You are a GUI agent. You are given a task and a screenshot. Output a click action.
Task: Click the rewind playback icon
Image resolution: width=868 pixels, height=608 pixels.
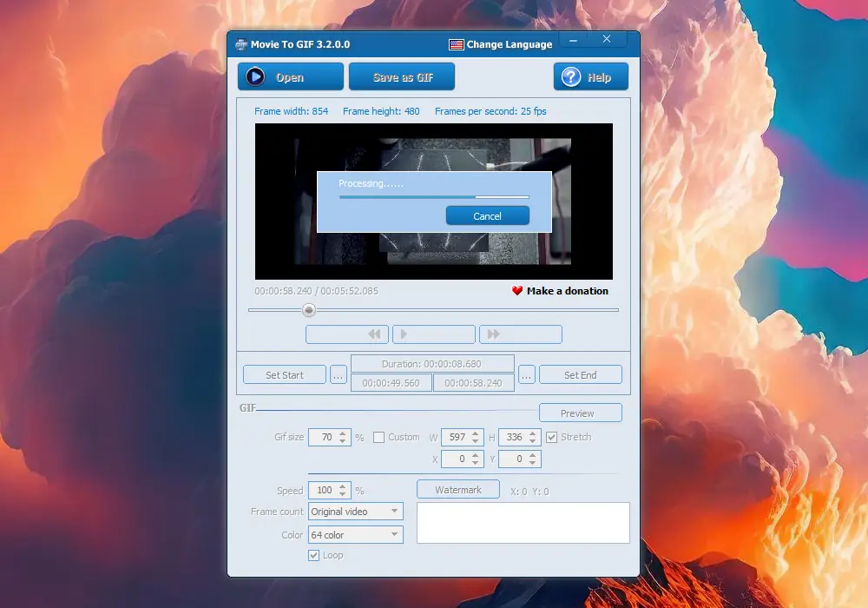[x=374, y=334]
